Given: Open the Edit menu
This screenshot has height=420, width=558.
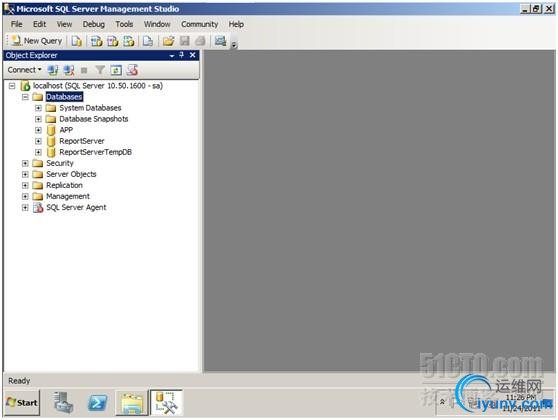Looking at the screenshot, I should (x=39, y=24).
